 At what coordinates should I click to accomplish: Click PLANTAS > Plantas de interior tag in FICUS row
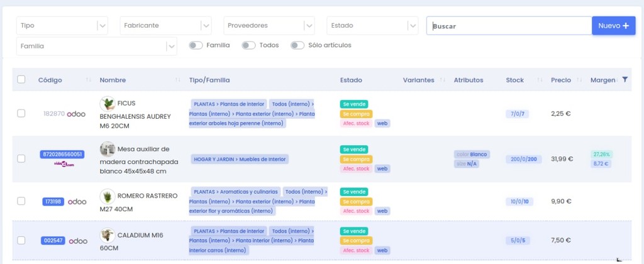click(229, 104)
